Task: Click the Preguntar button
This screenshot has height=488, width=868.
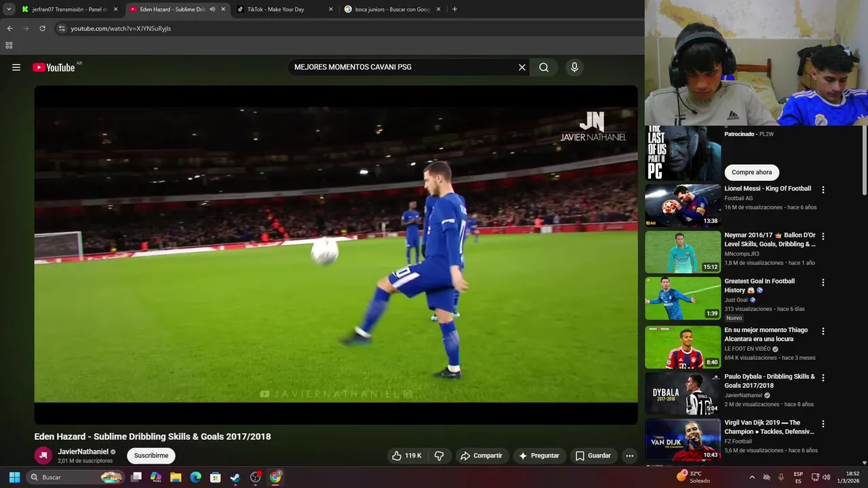Action: click(x=540, y=455)
